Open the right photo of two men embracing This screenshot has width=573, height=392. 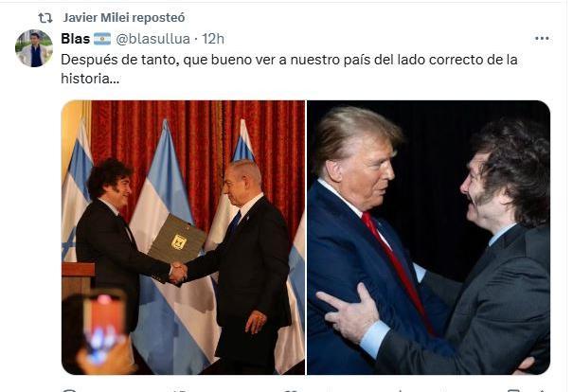[429, 238]
